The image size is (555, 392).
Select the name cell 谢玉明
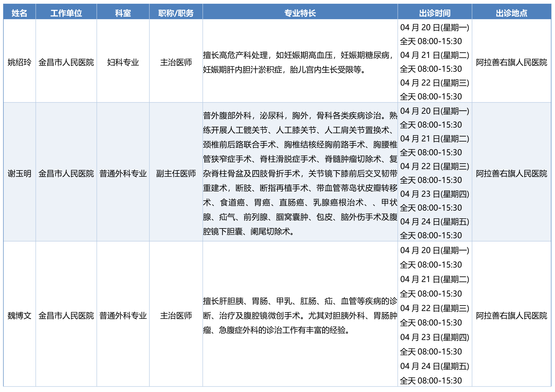[x=19, y=173]
